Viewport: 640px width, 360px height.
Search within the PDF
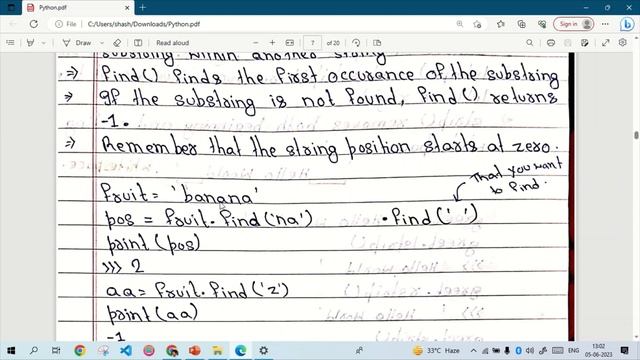(529, 42)
